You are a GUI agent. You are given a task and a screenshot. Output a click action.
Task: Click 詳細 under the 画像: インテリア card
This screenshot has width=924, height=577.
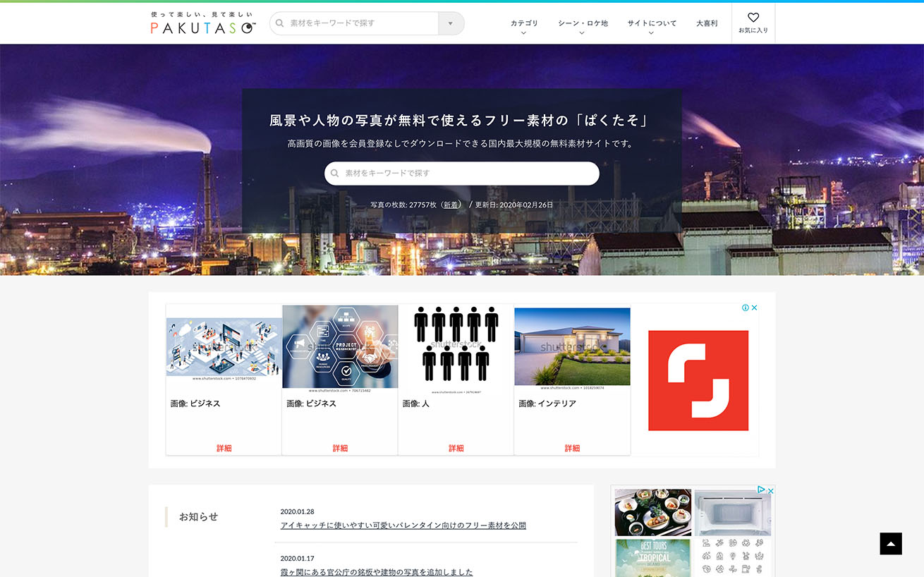[572, 448]
